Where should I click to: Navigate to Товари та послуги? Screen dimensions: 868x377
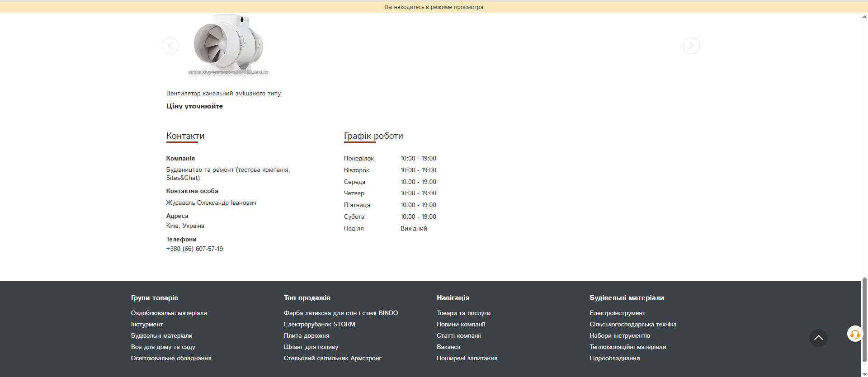pos(463,313)
